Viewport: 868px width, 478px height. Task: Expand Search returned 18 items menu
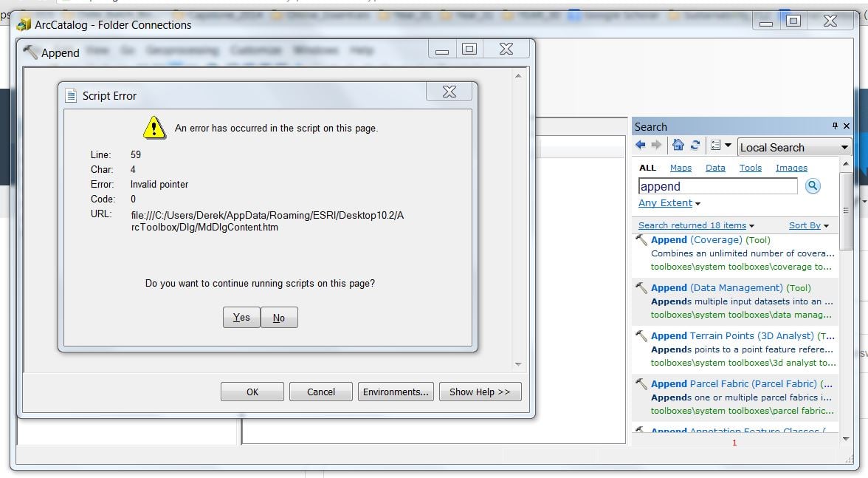pos(696,225)
